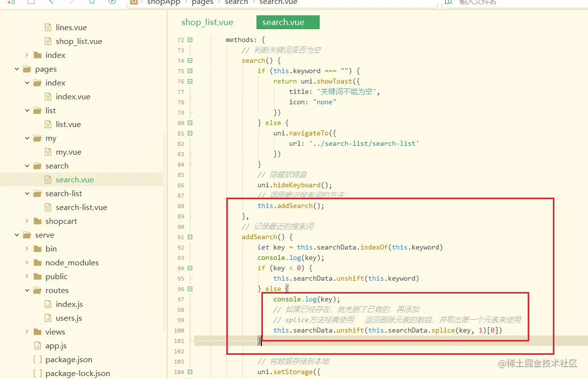Switch to the shop_list.vue editor tab
The image size is (588, 379).
[208, 23]
